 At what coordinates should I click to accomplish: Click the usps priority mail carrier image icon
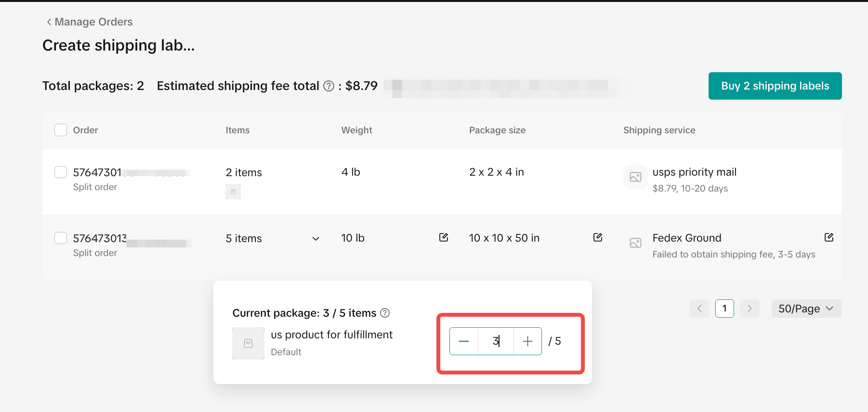635,177
